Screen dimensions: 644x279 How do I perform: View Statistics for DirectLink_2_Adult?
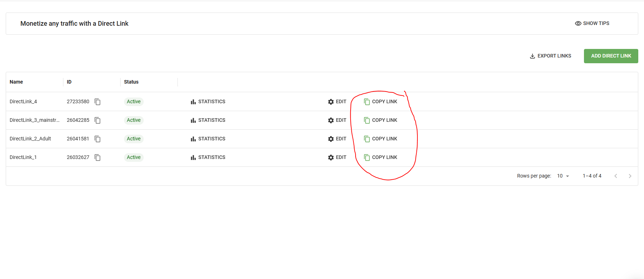(208, 139)
